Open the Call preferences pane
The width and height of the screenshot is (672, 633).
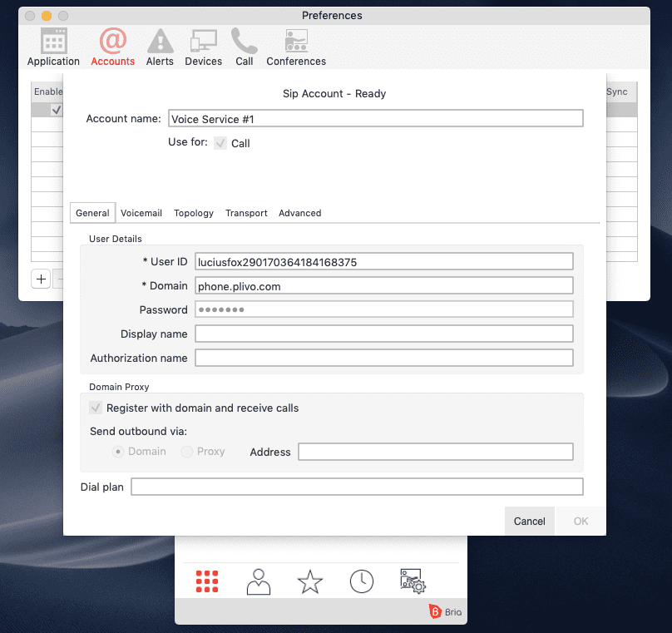tap(244, 47)
